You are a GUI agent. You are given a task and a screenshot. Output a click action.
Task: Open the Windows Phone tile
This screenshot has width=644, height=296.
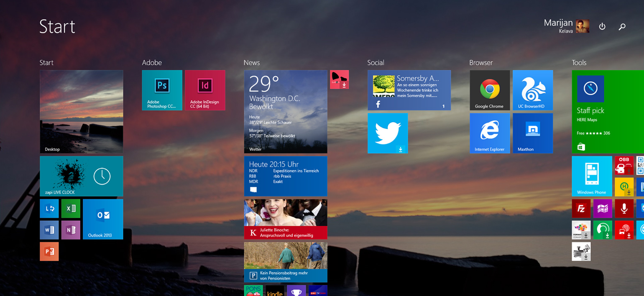pos(592,176)
